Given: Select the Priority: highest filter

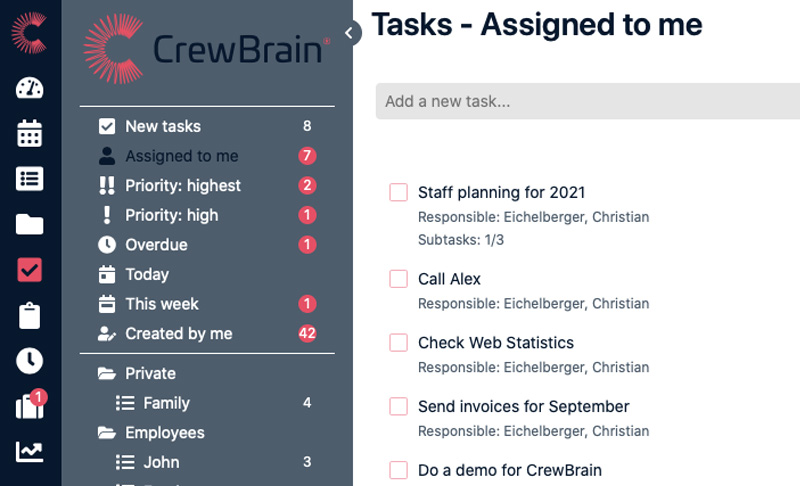Looking at the screenshot, I should click(x=182, y=185).
